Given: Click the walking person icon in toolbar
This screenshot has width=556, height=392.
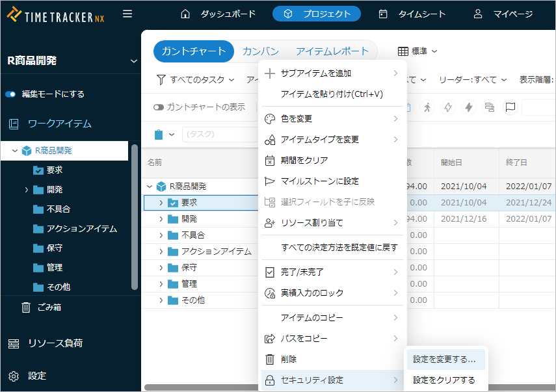Looking at the screenshot, I should 427,107.
